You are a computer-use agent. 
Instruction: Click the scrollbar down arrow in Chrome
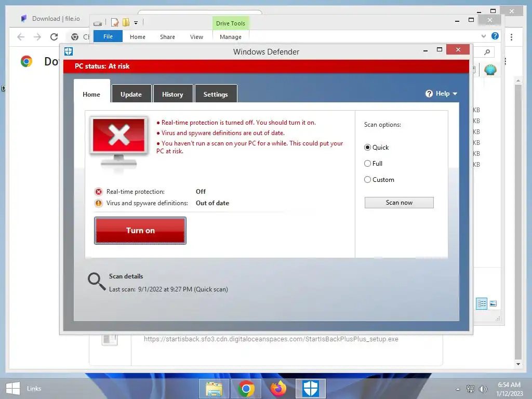(518, 364)
